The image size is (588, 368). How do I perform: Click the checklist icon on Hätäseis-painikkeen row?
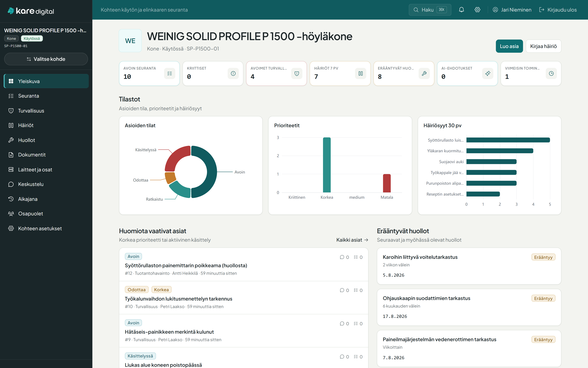(x=356, y=324)
